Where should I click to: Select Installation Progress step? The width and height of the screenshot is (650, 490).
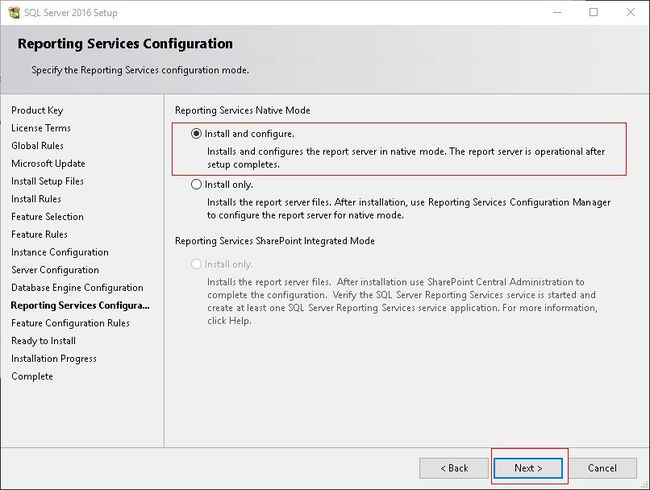[54, 359]
